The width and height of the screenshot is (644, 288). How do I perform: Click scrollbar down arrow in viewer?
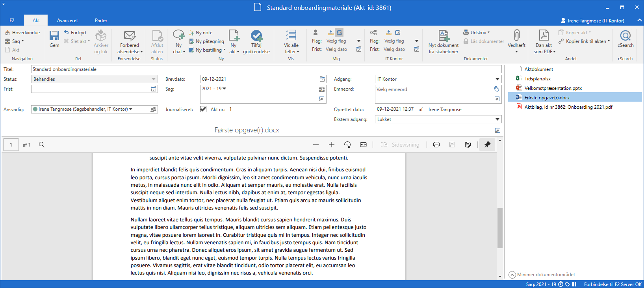[500, 277]
